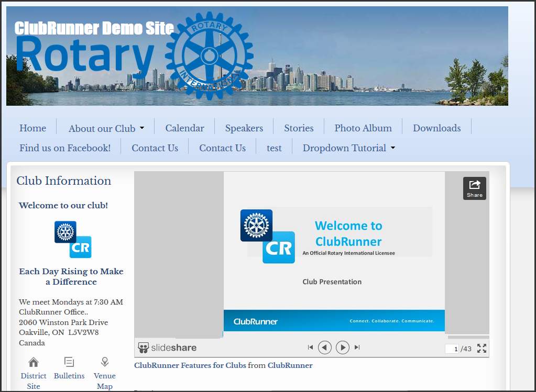Click the Venue Map pin icon
536x392 pixels.
pos(105,362)
